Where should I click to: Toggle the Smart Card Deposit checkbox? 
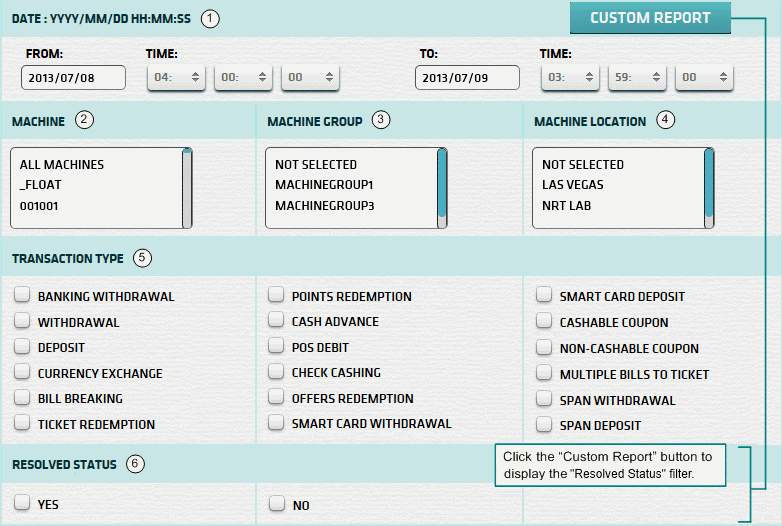point(544,296)
